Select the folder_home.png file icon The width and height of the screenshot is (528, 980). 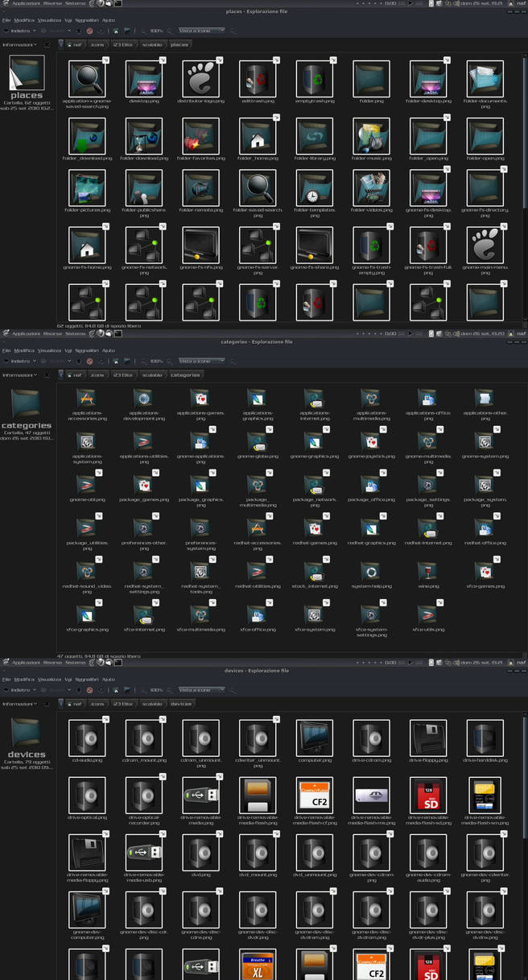[x=257, y=136]
